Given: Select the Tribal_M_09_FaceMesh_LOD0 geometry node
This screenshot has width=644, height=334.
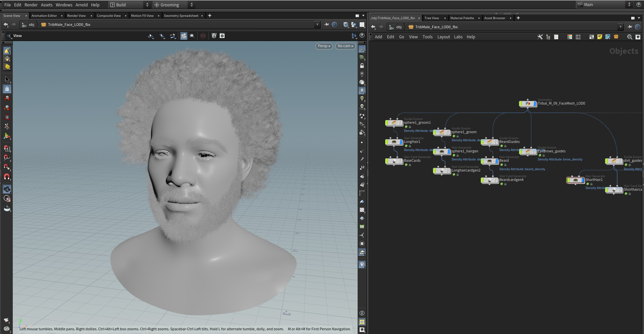Looking at the screenshot, I should pyautogui.click(x=528, y=104).
